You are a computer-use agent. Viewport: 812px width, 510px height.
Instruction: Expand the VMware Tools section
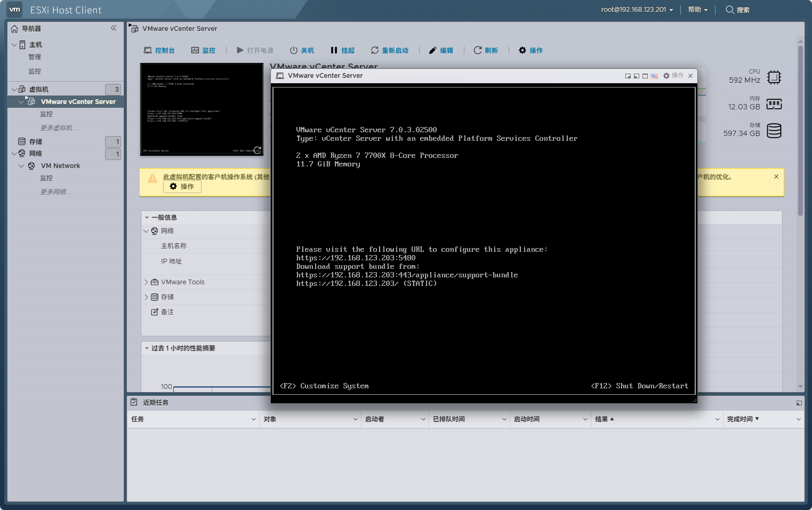click(146, 282)
